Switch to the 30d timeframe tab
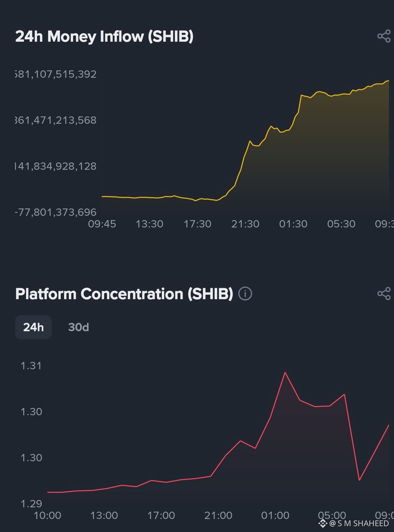 78,327
